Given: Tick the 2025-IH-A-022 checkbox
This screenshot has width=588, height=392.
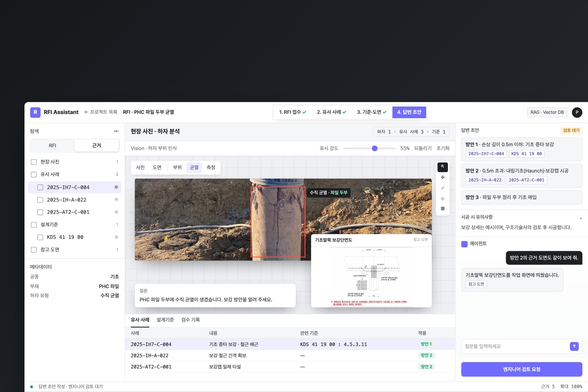Looking at the screenshot, I should point(40,200).
